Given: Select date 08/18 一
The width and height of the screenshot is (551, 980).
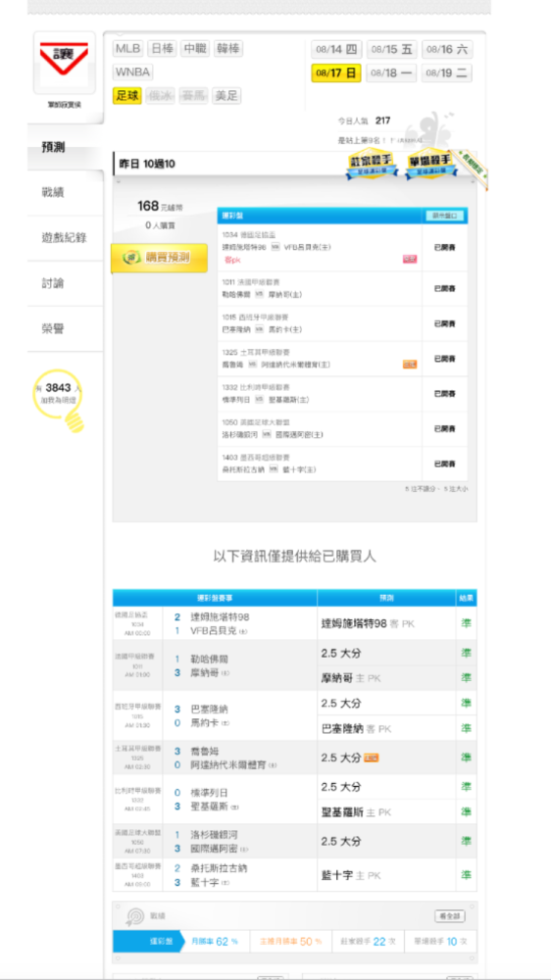Looking at the screenshot, I should (391, 73).
